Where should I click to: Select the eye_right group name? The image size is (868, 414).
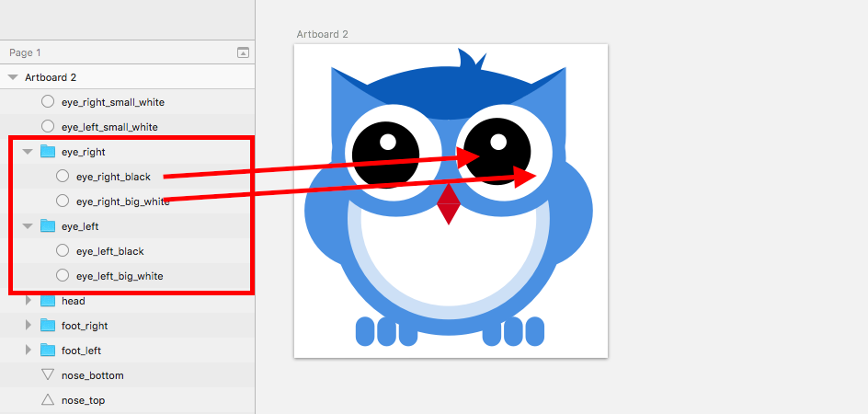84,152
